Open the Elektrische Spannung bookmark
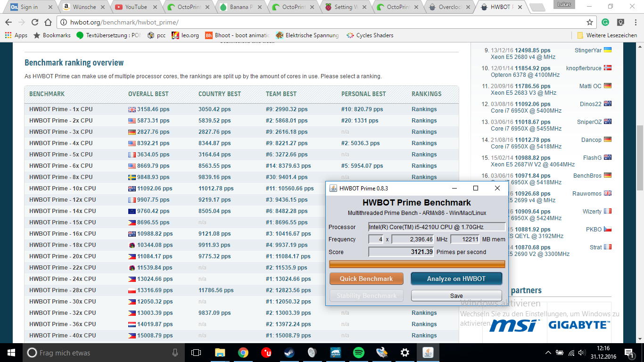Viewport: 644px width, 362px height. pos(307,35)
